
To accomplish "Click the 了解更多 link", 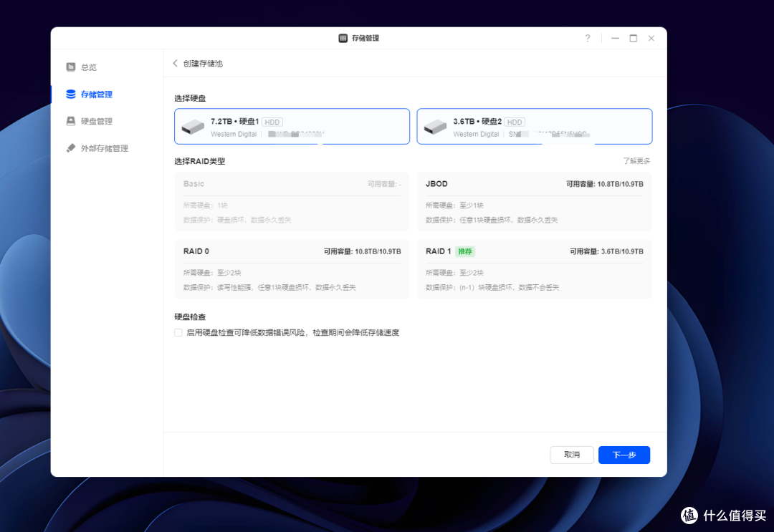I will click(636, 161).
